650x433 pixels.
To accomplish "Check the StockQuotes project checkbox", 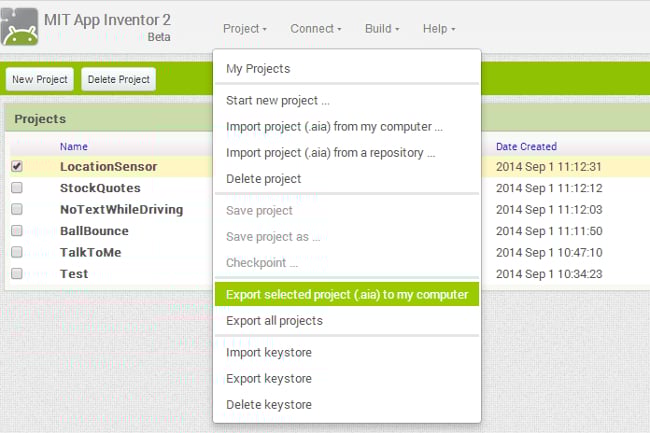I will [17, 188].
